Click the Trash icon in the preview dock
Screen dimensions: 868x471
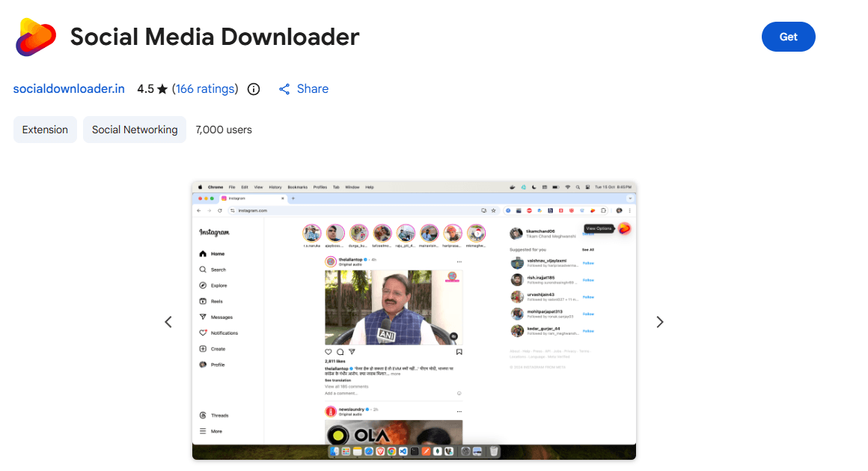coord(494,452)
